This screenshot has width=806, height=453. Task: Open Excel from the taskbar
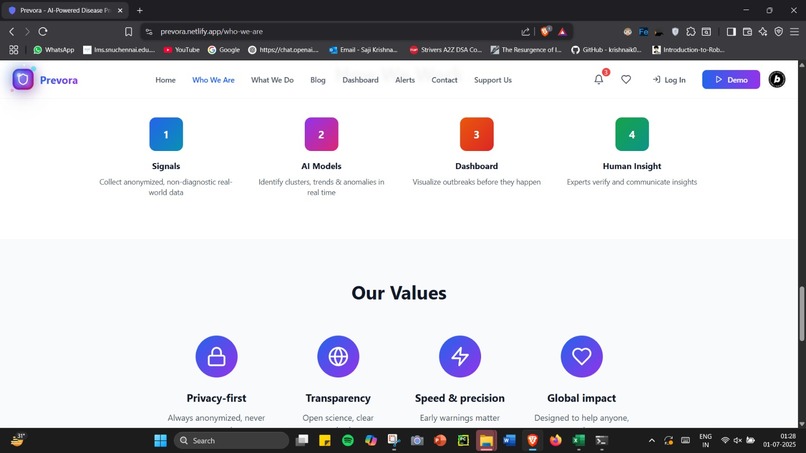pos(579,441)
